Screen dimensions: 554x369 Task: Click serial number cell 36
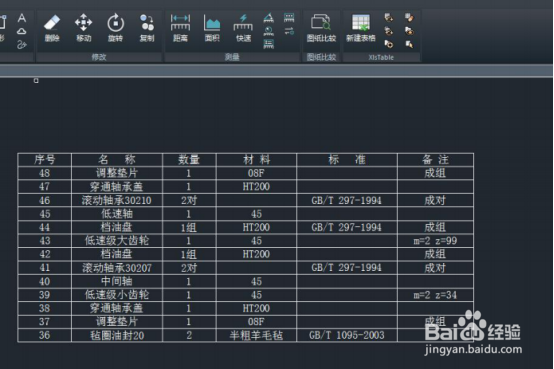pos(45,335)
